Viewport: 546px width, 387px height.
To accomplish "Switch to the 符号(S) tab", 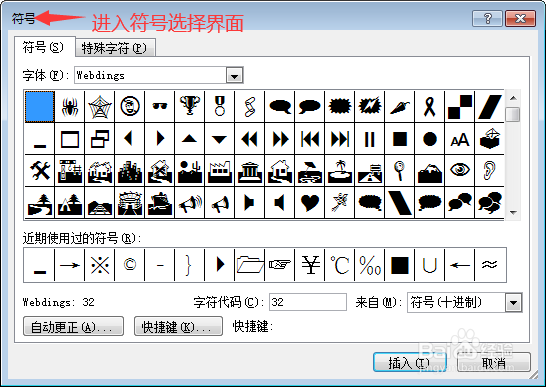I will [44, 47].
